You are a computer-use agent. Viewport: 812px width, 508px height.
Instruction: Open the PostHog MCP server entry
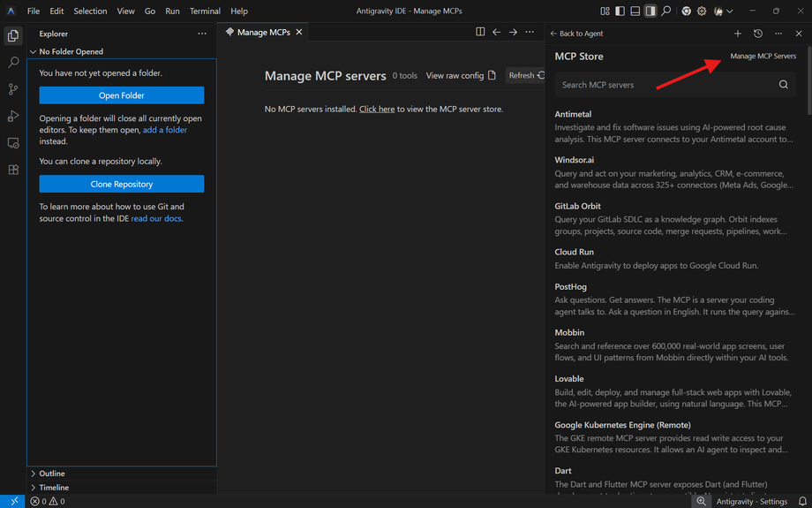click(675, 299)
